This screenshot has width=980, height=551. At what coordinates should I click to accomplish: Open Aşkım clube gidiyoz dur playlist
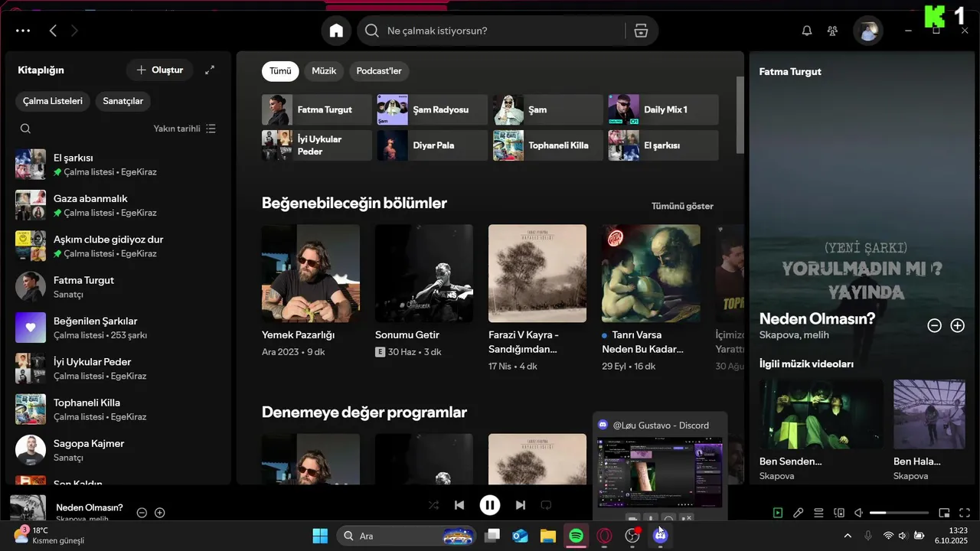pos(119,246)
